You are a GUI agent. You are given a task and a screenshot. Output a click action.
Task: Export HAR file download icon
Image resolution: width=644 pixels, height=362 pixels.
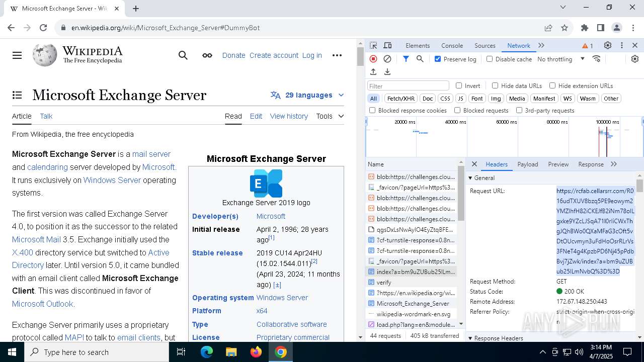387,72
